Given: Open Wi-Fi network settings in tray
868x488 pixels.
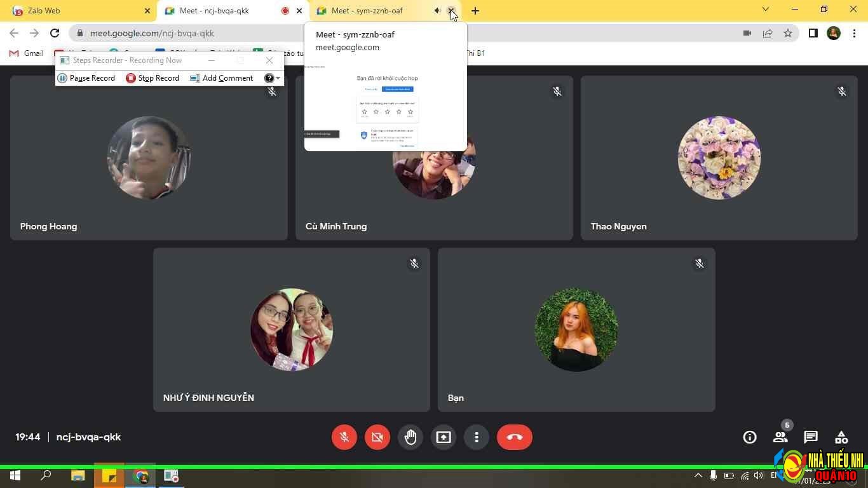Looking at the screenshot, I should [744, 475].
